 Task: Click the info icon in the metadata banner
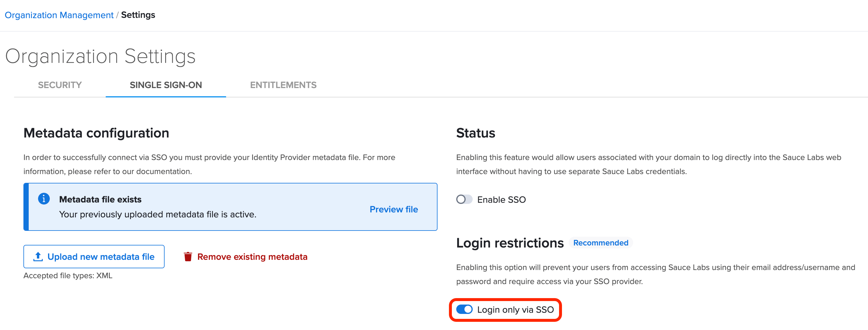point(44,199)
